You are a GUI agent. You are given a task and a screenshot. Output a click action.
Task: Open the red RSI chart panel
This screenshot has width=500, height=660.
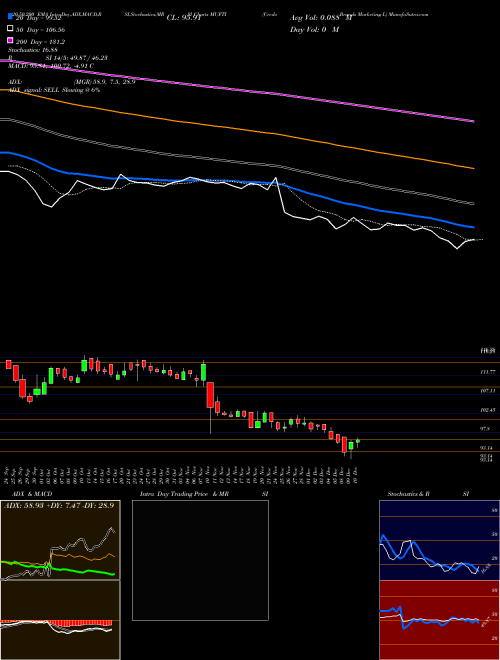439,620
